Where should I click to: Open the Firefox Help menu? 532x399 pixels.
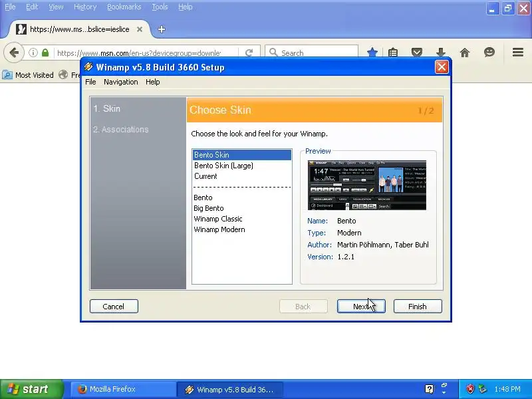click(186, 7)
